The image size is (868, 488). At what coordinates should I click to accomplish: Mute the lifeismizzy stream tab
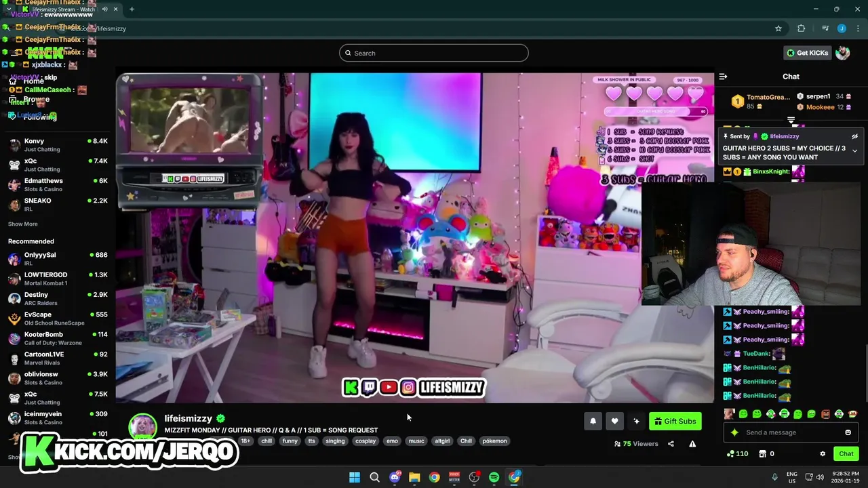[104, 9]
